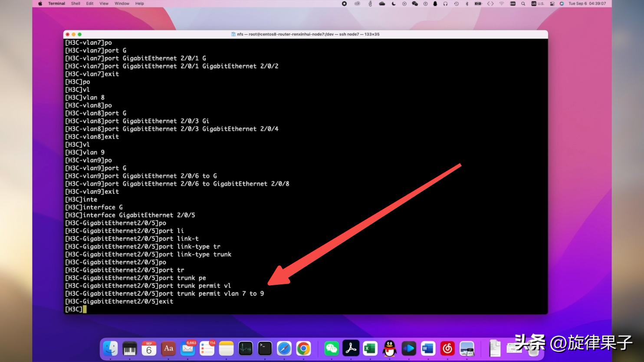Click the 'port trunk permit vlan 7 to 9' line
This screenshot has width=644, height=362.
[164, 294]
